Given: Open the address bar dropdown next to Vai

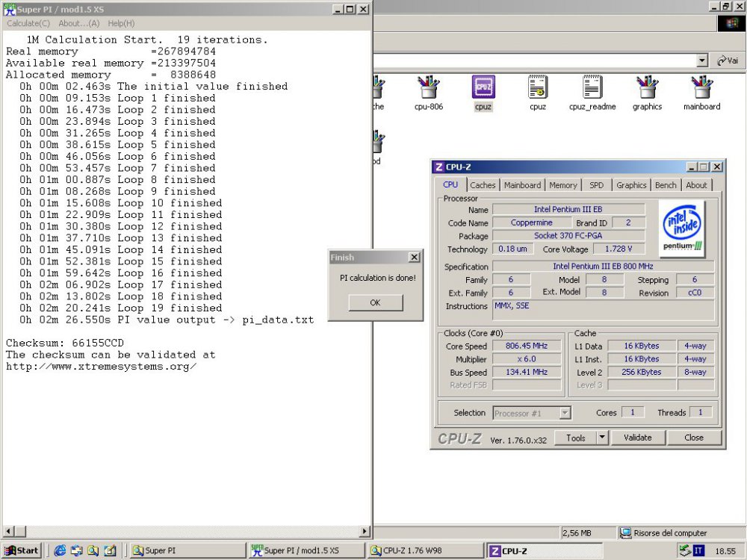Looking at the screenshot, I should 701,60.
